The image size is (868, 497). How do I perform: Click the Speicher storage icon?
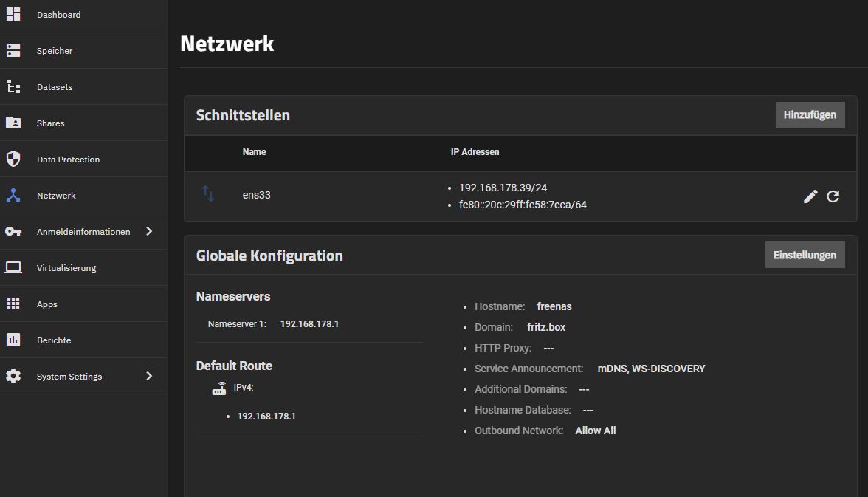click(x=13, y=50)
